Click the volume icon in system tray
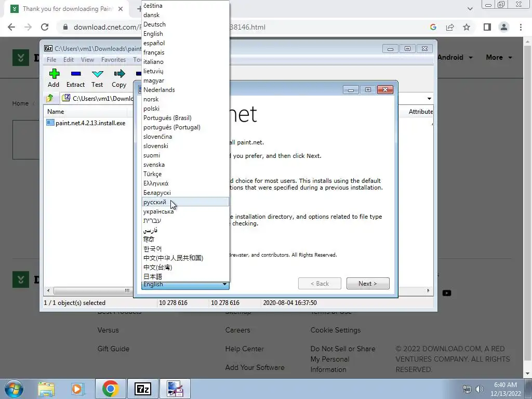This screenshot has height=399, width=532. coord(480,389)
